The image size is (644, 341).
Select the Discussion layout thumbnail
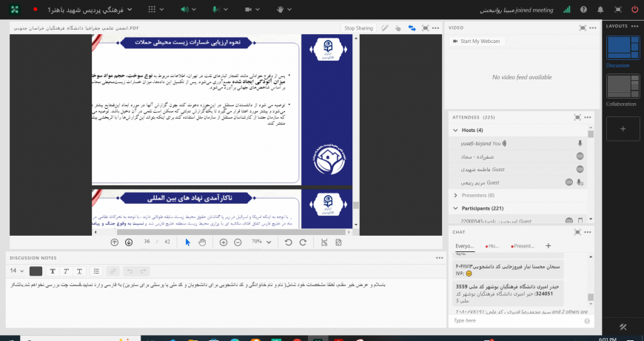623,48
